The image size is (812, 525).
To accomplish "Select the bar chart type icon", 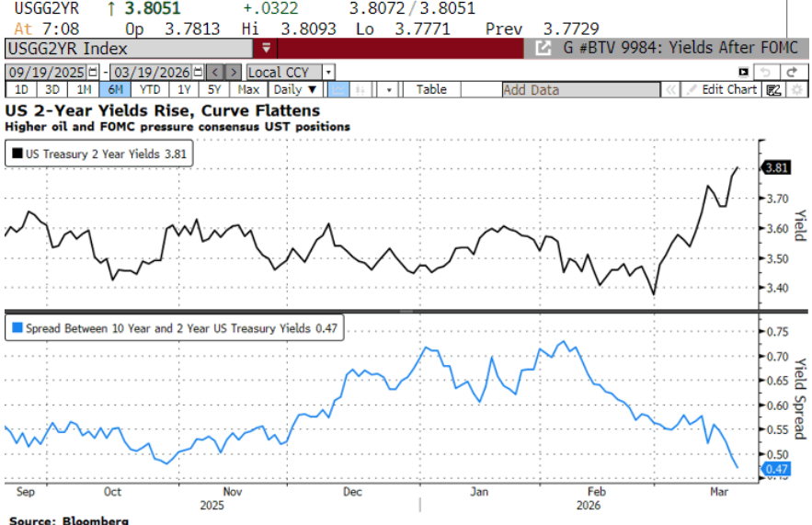I will (x=360, y=89).
